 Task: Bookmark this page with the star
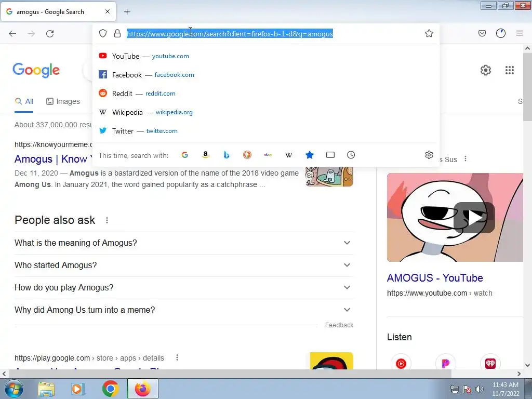(x=429, y=33)
